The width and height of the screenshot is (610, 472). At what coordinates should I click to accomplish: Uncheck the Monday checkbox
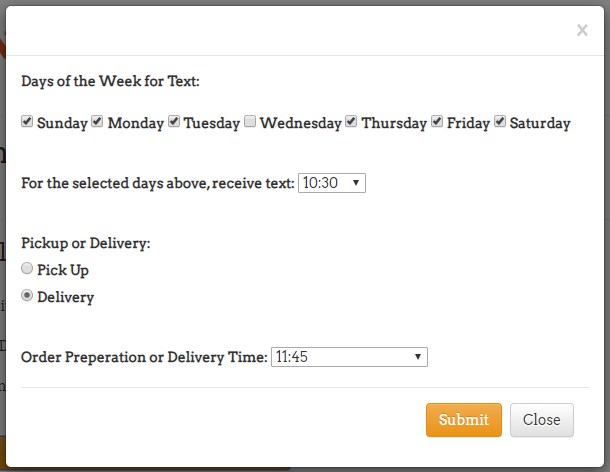pos(97,122)
